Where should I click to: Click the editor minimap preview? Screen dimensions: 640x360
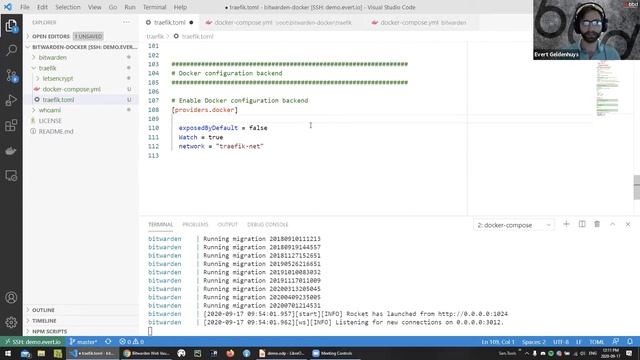tap(608, 89)
